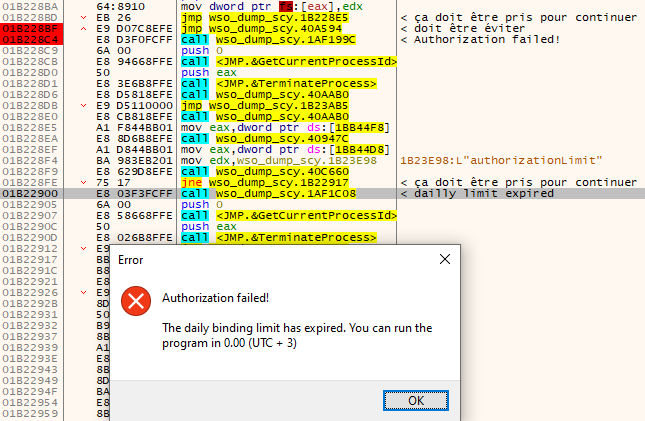Click the red error icon in the dialog
This screenshot has height=421, width=645.
pyautogui.click(x=133, y=299)
